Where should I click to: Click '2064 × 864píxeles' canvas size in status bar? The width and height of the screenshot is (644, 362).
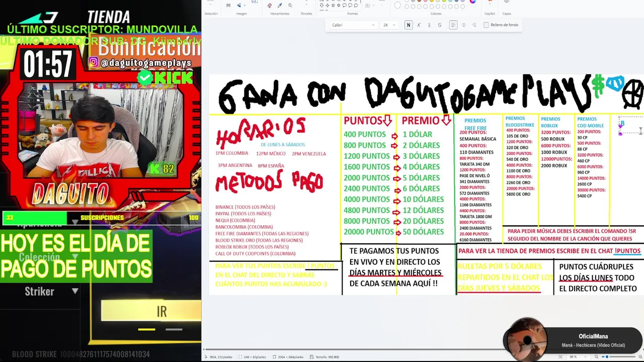pos(288,357)
